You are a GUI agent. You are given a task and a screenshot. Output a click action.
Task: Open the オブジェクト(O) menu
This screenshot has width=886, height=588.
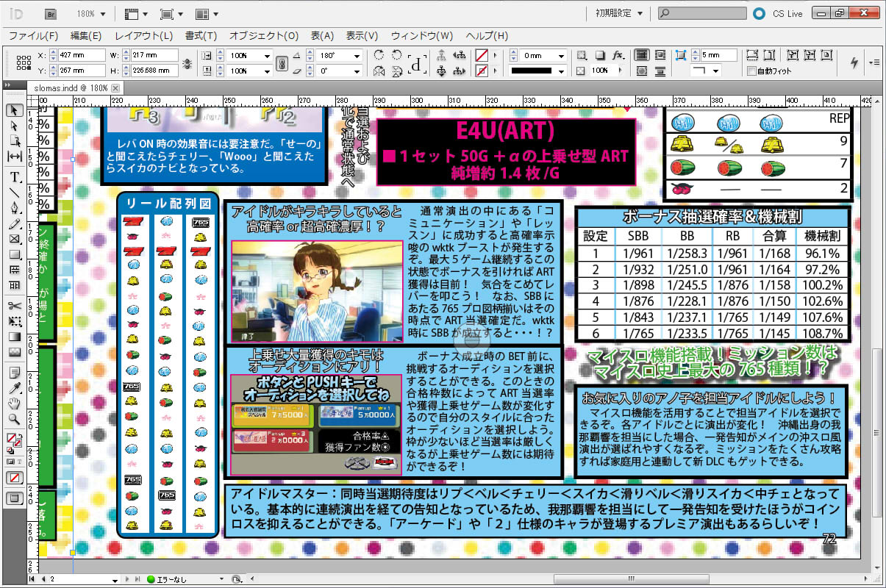click(x=264, y=35)
